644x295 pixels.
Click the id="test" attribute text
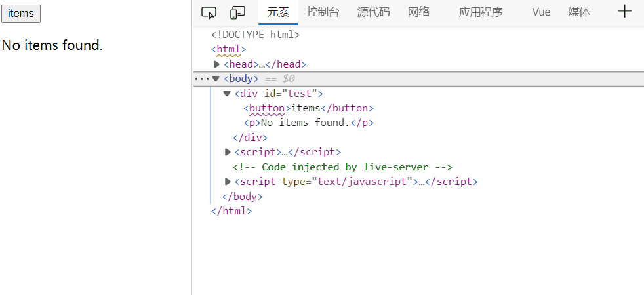[291, 94]
